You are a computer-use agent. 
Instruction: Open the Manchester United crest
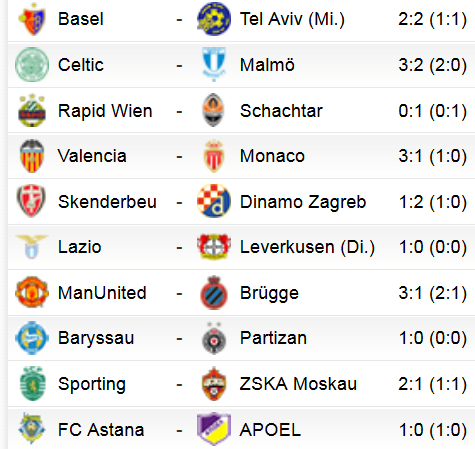click(x=32, y=292)
